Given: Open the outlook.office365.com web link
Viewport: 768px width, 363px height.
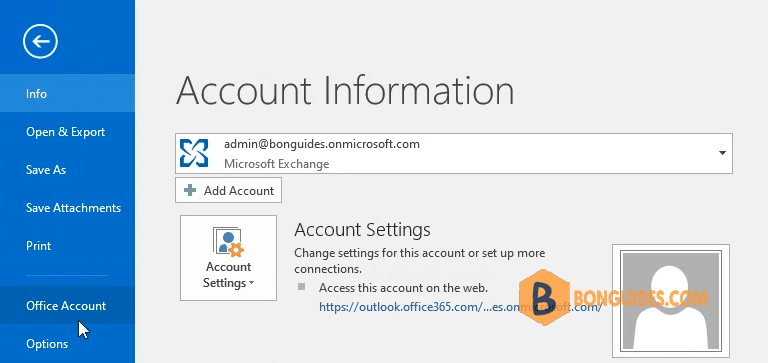Looking at the screenshot, I should click(x=460, y=307).
